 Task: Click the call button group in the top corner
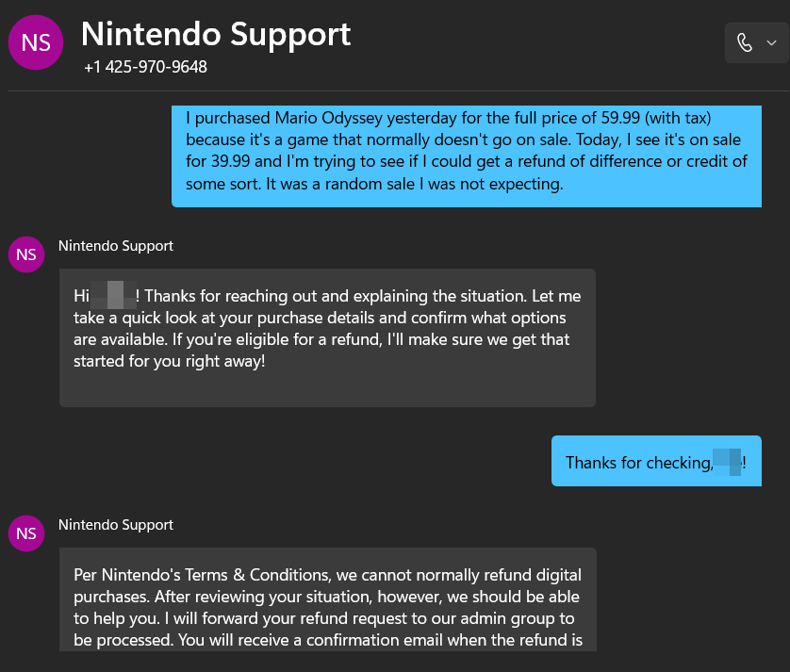[757, 42]
